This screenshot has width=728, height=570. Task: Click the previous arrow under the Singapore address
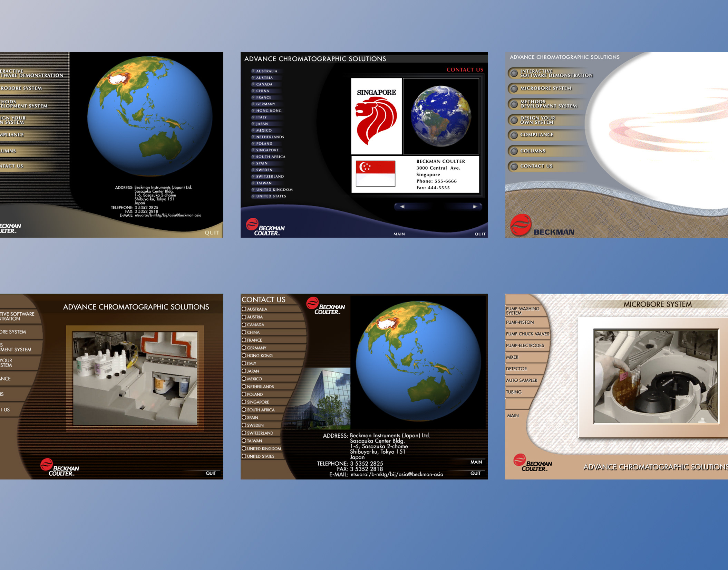tap(402, 207)
